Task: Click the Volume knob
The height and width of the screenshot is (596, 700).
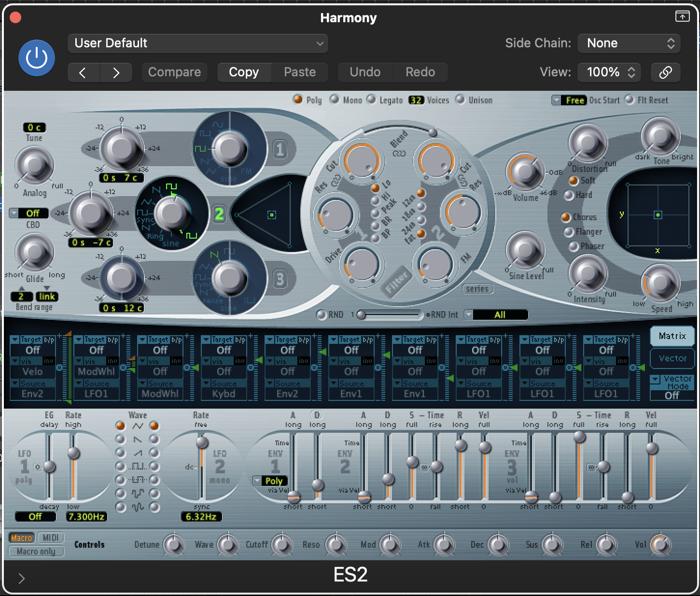Action: coord(524,172)
